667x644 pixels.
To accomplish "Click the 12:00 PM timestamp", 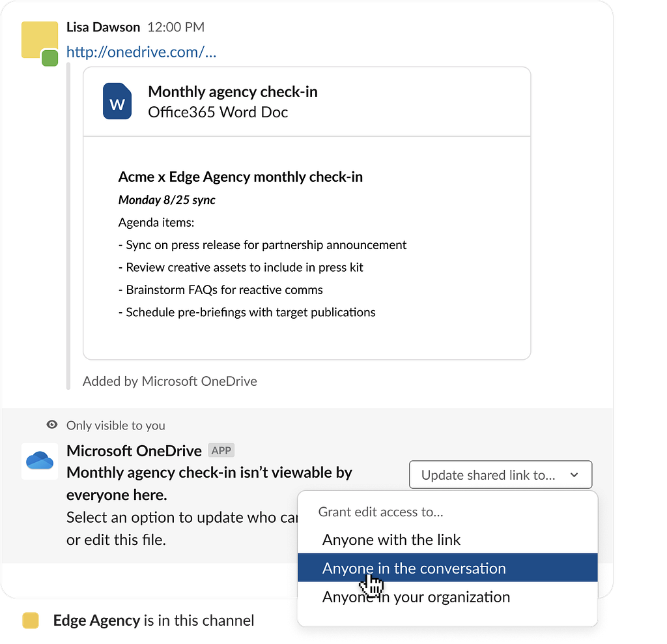I will [176, 27].
